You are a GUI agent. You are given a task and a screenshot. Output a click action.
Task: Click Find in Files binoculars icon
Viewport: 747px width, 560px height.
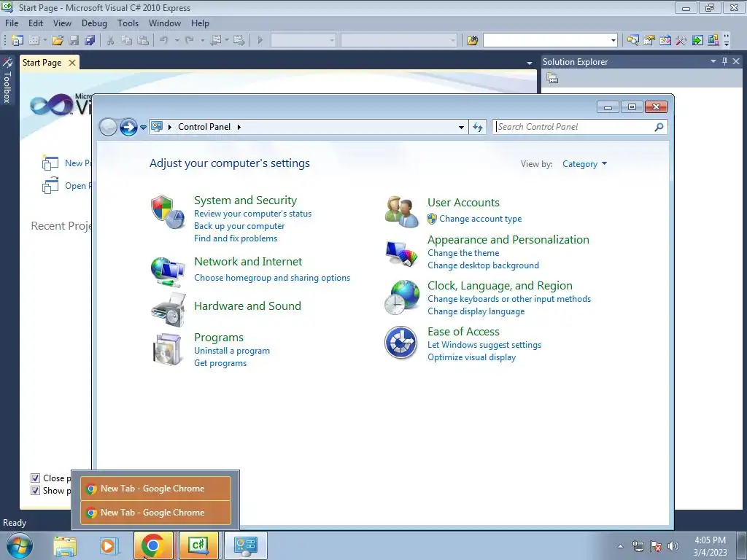472,41
